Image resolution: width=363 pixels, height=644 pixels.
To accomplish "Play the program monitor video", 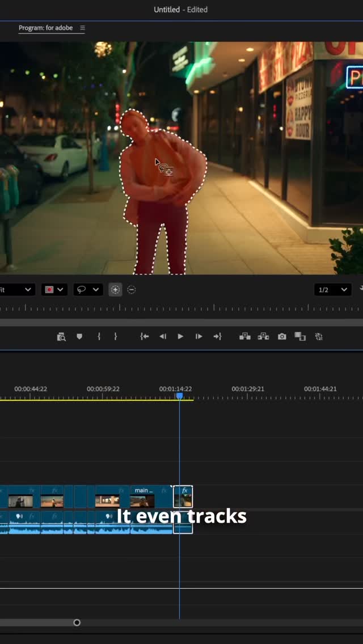I will coord(180,336).
